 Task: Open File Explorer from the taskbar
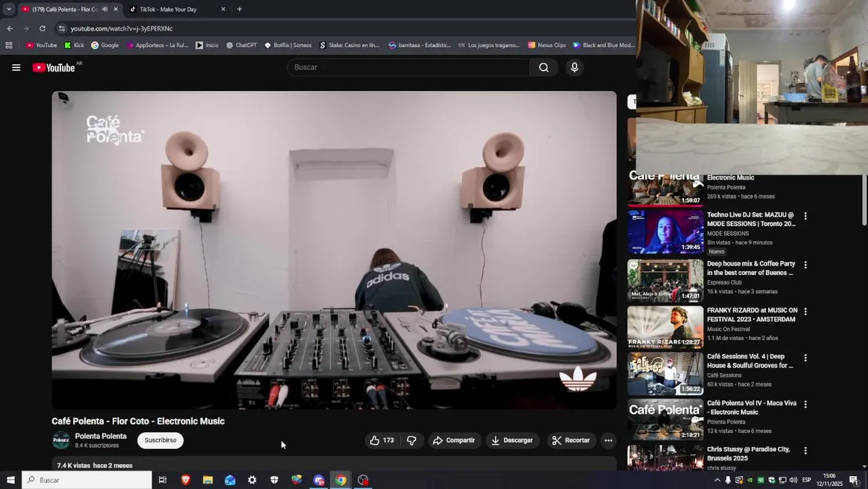click(x=208, y=480)
